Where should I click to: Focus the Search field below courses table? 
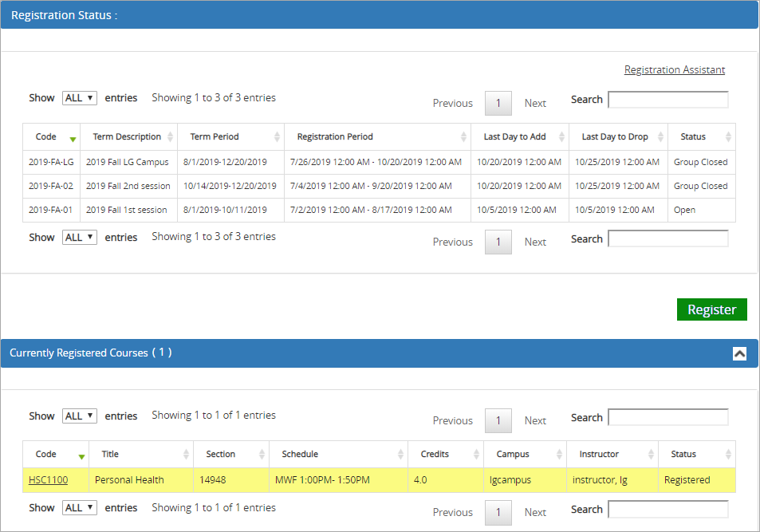coord(667,510)
